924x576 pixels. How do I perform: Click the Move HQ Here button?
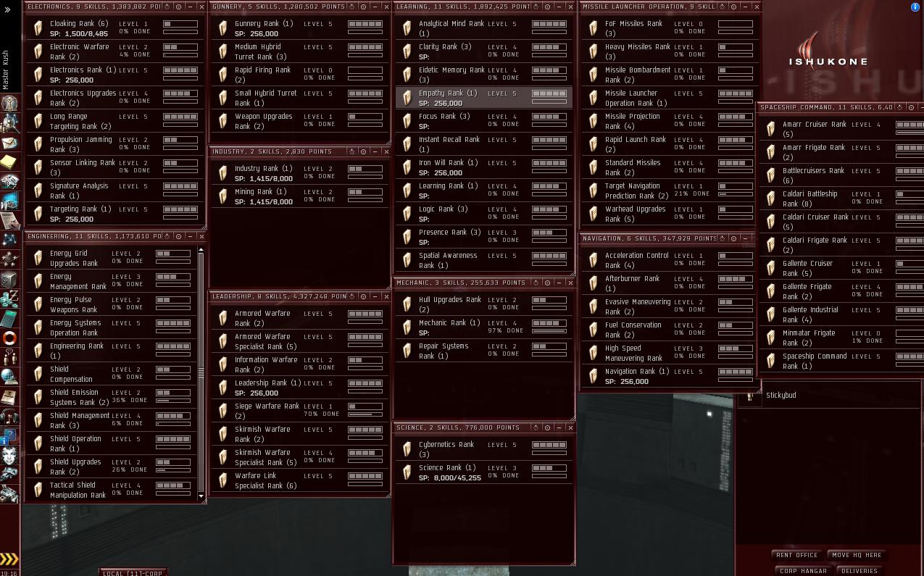pos(857,555)
